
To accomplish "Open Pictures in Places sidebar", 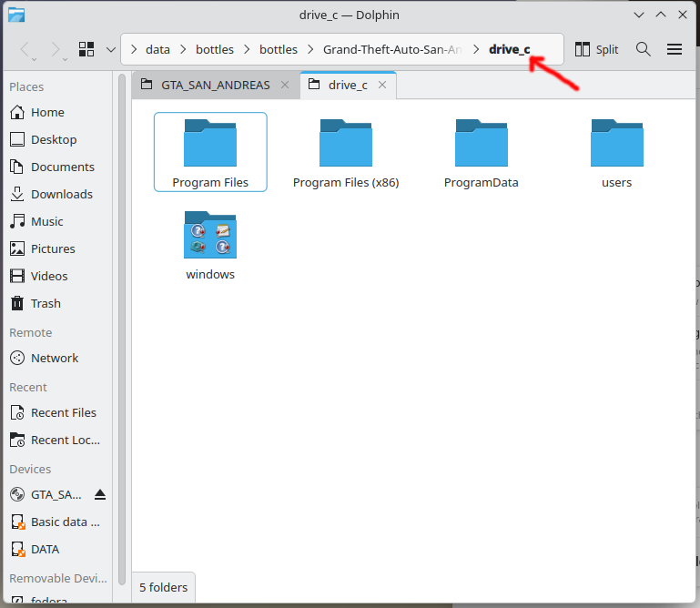I will (x=58, y=248).
